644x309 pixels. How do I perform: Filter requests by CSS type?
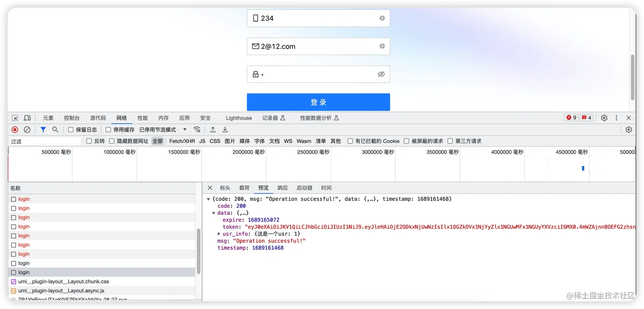click(215, 141)
